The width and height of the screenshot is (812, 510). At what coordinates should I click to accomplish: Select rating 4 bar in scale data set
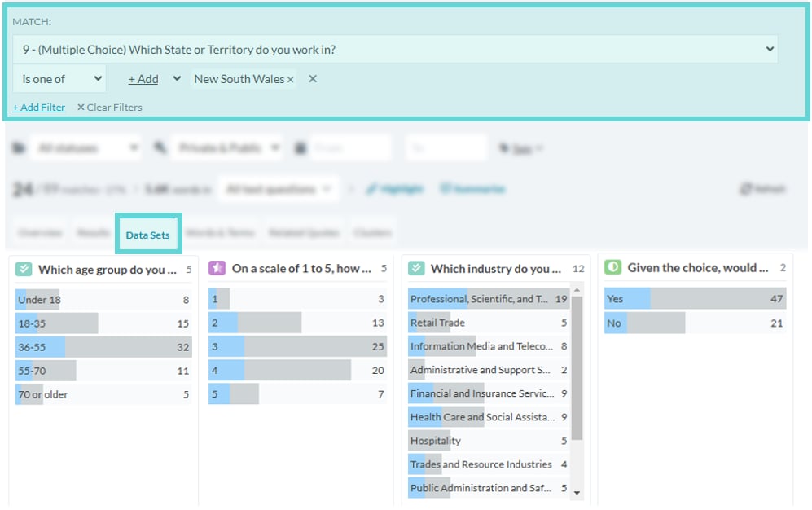click(x=298, y=370)
